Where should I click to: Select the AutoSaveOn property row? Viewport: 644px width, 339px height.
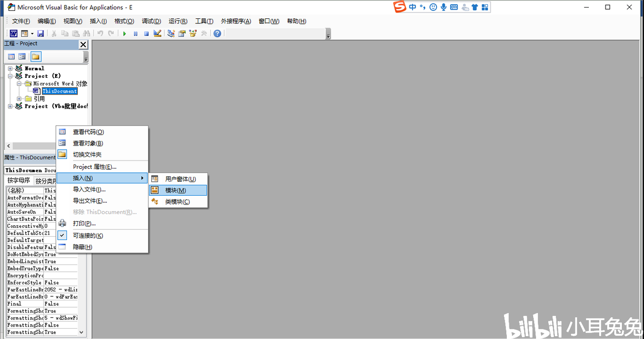pyautogui.click(x=31, y=212)
